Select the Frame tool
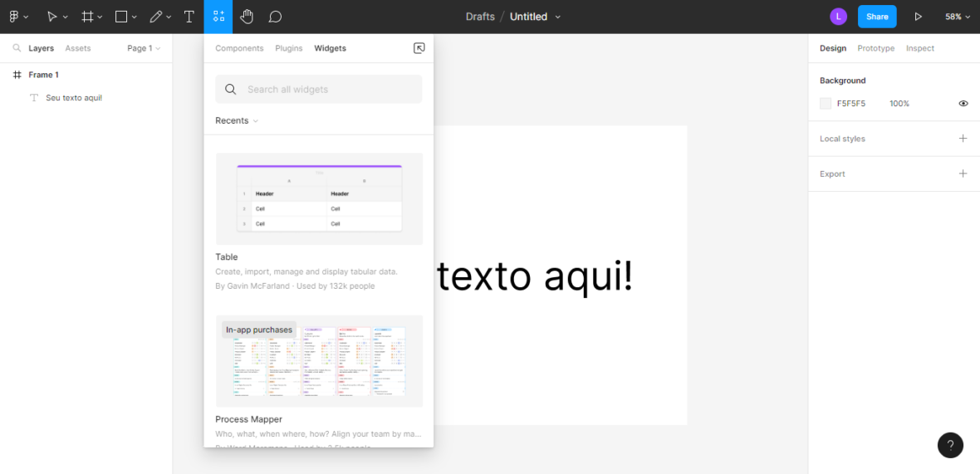The image size is (980, 474). tap(87, 17)
